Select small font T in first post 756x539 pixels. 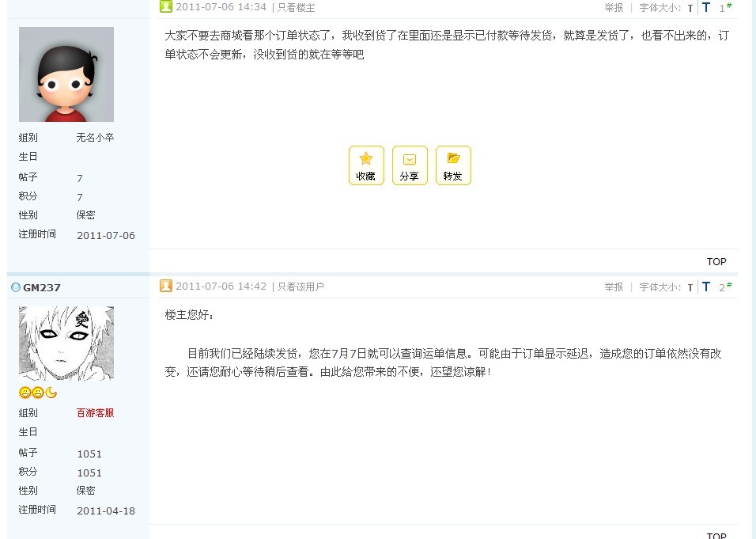[690, 8]
